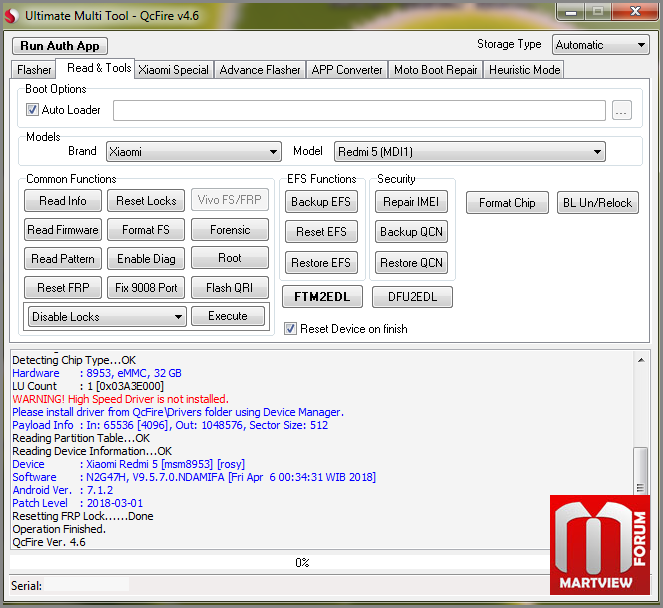Click the 'Software : N2G47H' log line

coord(194,477)
